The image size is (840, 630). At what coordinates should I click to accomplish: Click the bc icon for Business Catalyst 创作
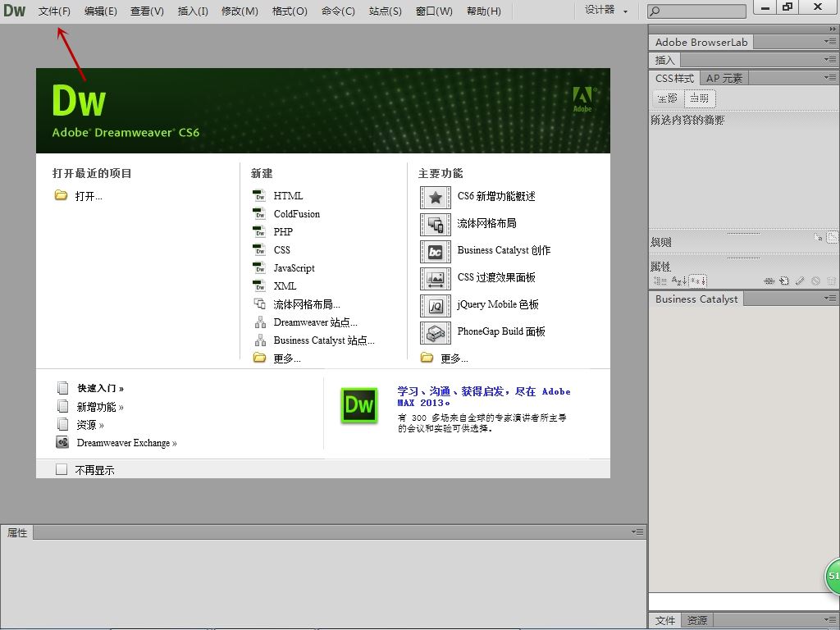436,251
